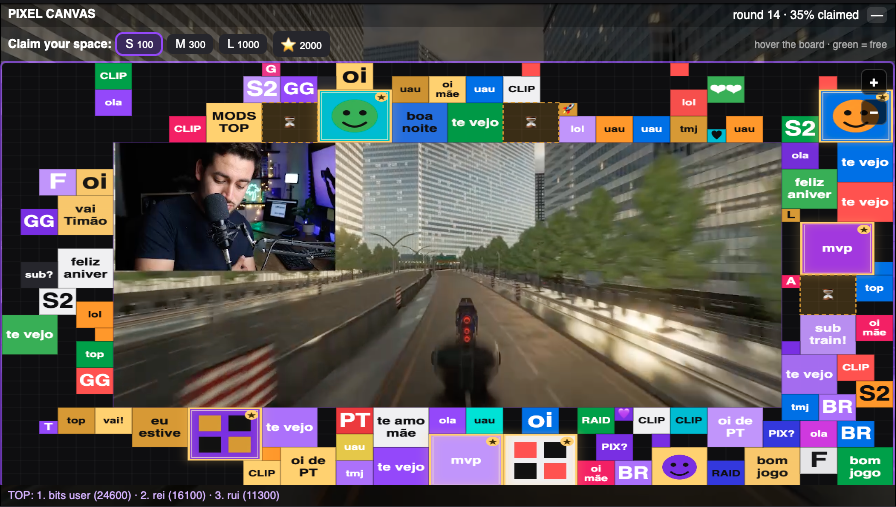The image size is (896, 507).
Task: Select the blue RAID tile
Action: point(726,473)
